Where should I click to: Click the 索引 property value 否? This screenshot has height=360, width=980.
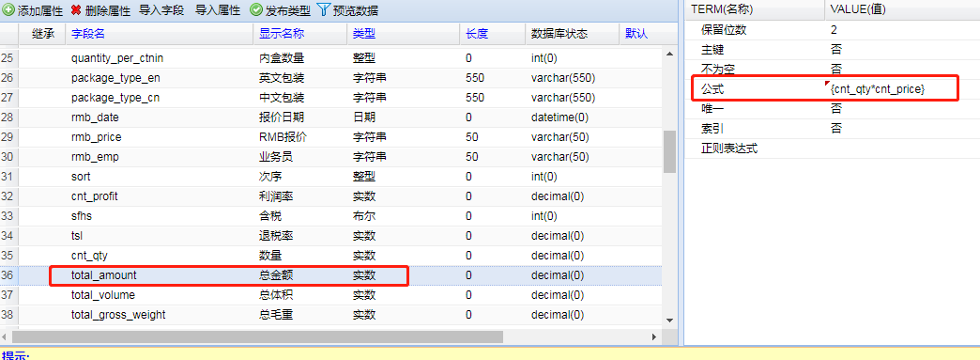pos(836,129)
